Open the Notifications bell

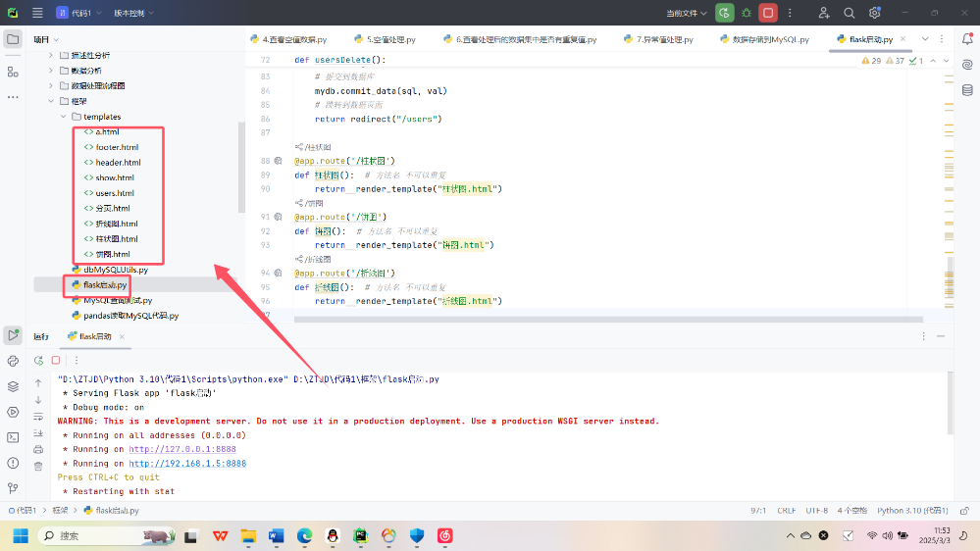(x=967, y=39)
